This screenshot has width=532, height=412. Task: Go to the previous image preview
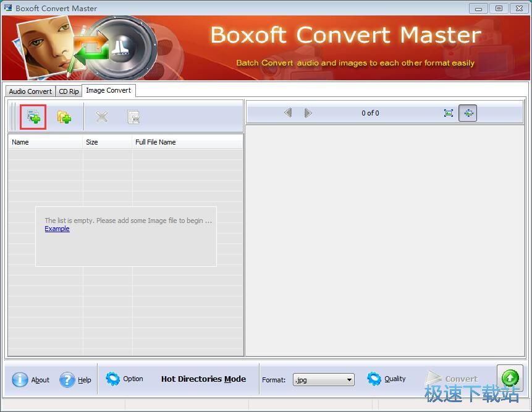[288, 113]
